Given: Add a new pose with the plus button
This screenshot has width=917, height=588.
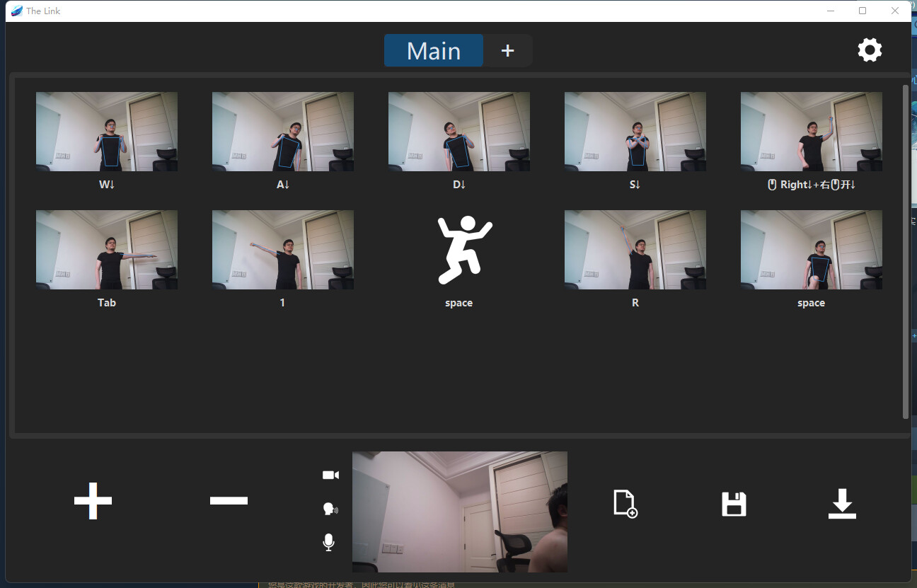Looking at the screenshot, I should 92,501.
